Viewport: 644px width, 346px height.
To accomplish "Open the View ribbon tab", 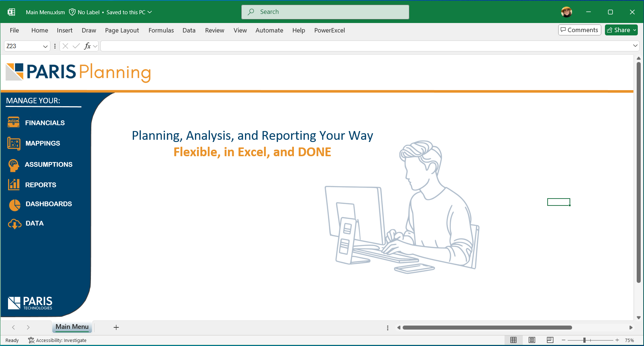I will coord(240,30).
